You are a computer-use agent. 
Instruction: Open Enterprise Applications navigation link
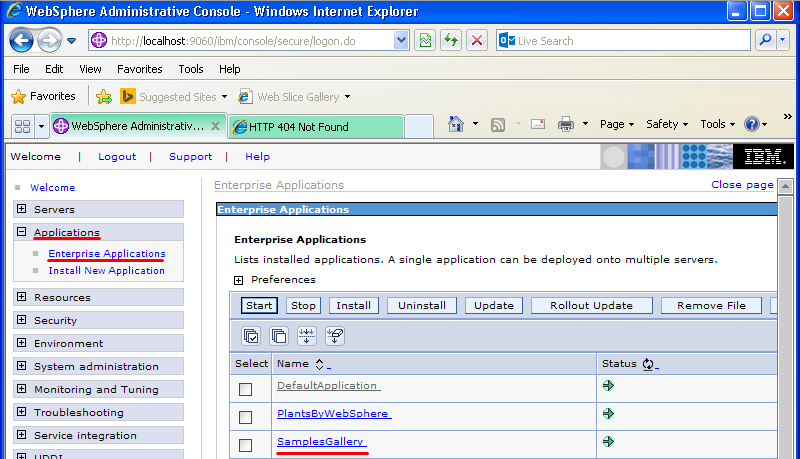coord(107,253)
